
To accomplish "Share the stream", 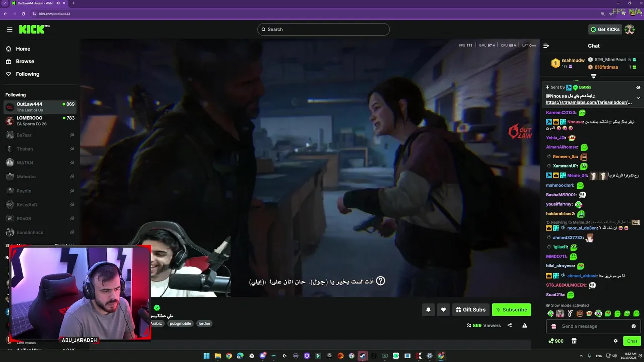I will pos(510,325).
